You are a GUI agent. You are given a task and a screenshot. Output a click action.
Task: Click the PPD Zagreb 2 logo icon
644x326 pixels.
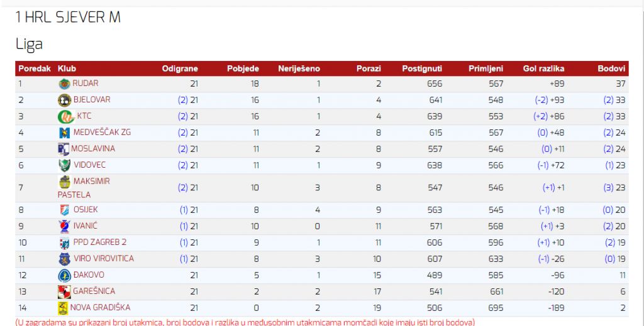click(64, 242)
